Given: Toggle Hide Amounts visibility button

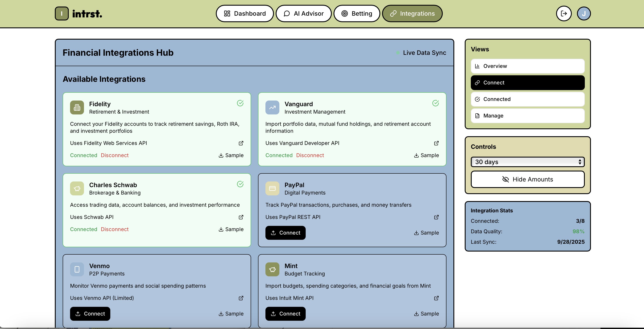Looking at the screenshot, I should [528, 179].
